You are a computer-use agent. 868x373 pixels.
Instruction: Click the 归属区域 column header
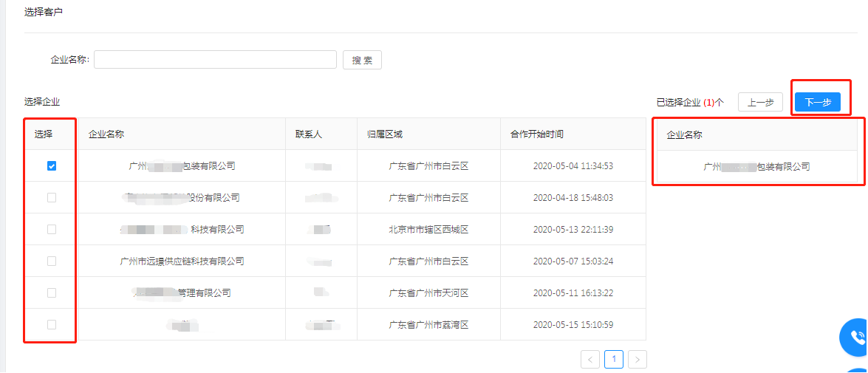click(385, 134)
